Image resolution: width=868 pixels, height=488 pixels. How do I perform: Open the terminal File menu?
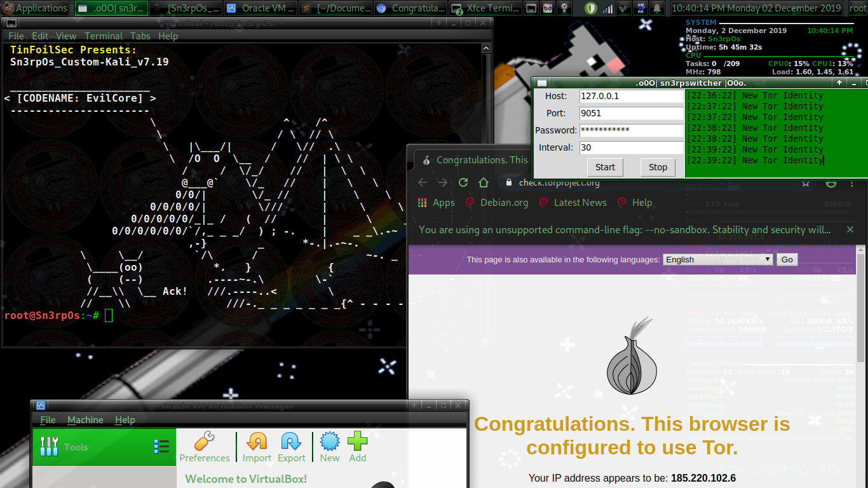coord(16,36)
